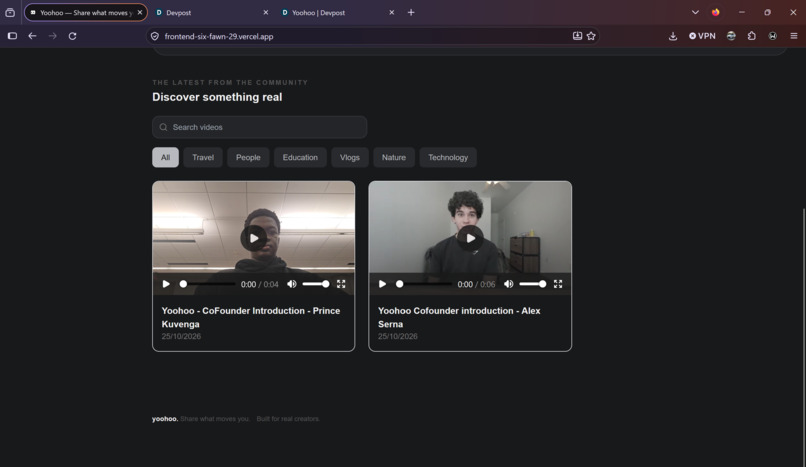
Task: Click play control in Prince Kuvenga player bar
Action: tap(166, 284)
